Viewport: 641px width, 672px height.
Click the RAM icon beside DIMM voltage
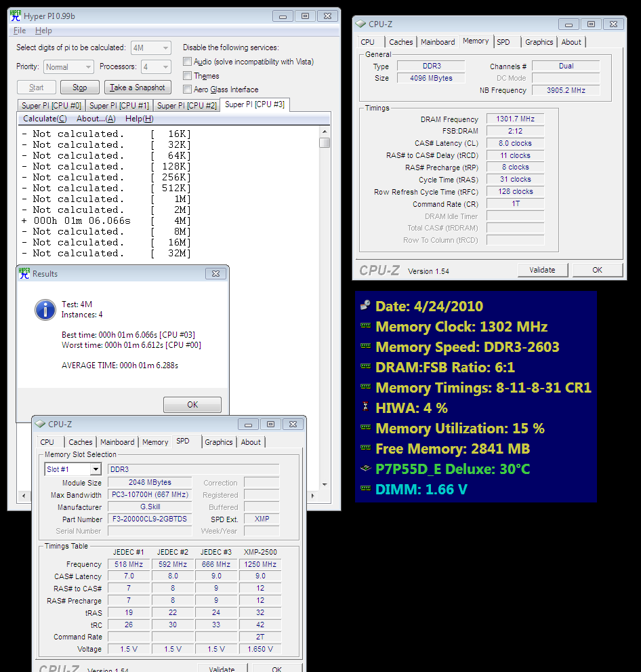tap(365, 488)
